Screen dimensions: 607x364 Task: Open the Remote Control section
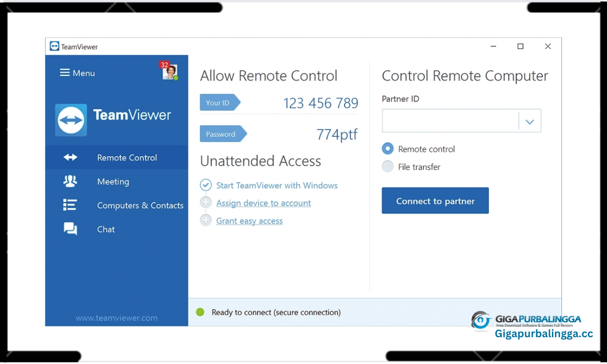[x=116, y=157]
